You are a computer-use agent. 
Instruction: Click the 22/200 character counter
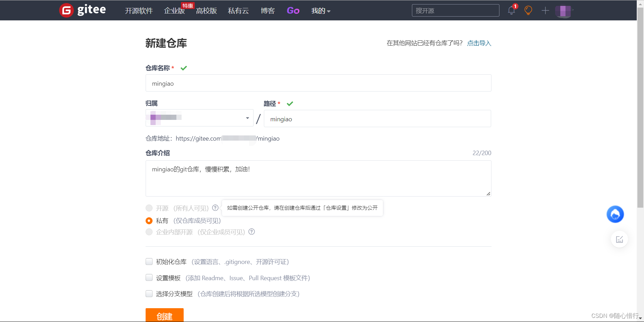[x=482, y=153]
